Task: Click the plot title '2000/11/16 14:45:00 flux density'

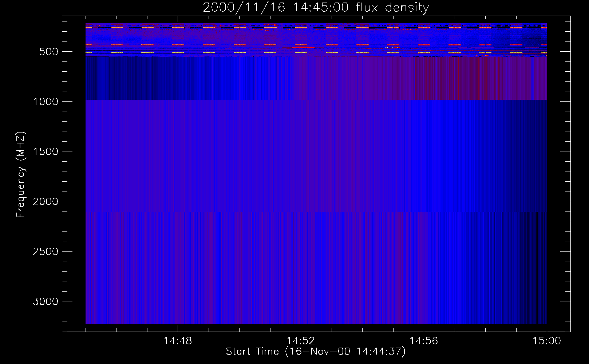Action: click(316, 8)
